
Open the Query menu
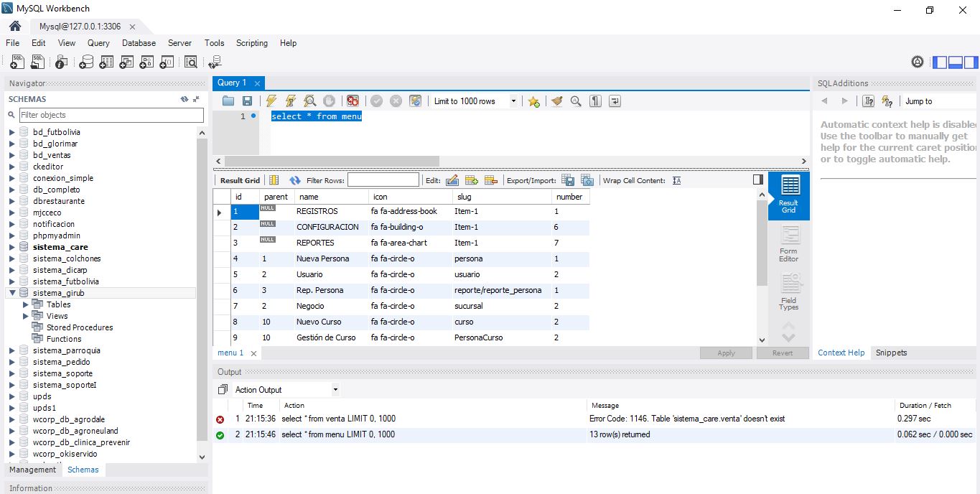[x=98, y=43]
